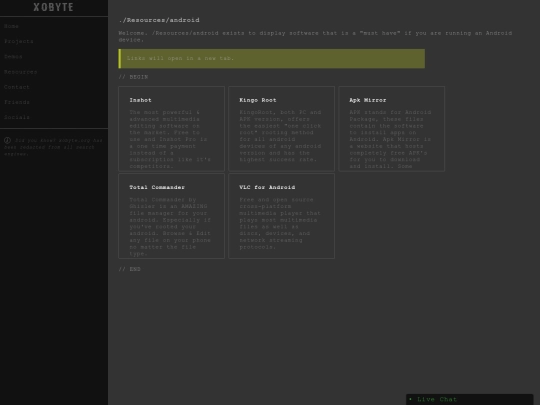
Task: Open the Demos page
Action: coord(13,56)
